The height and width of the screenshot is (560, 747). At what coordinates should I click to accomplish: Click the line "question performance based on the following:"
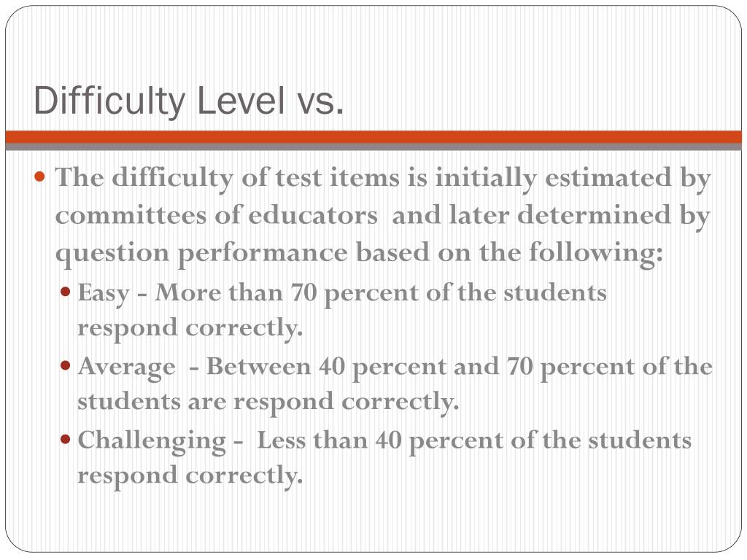click(360, 253)
